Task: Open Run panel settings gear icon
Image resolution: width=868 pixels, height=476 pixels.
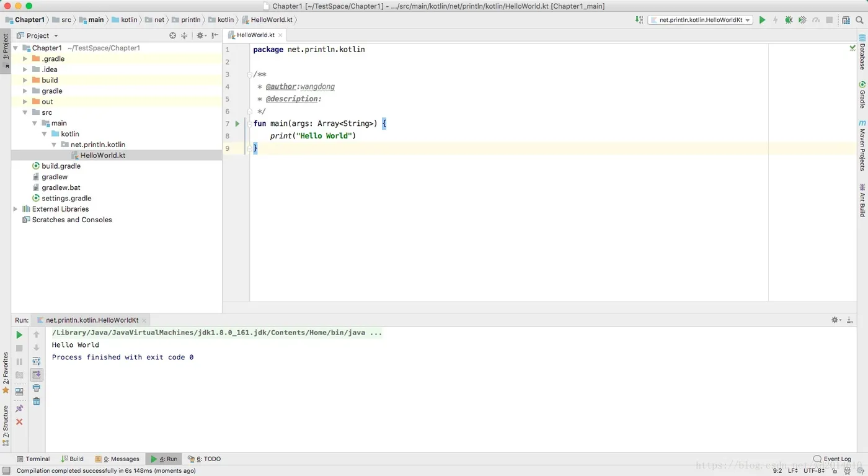Action: [836, 320]
